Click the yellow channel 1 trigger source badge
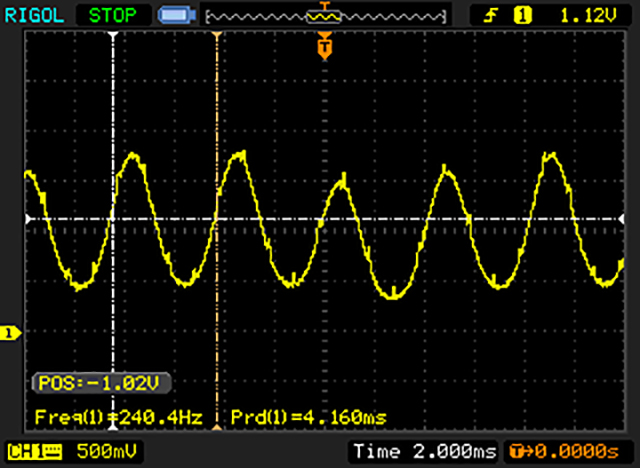This screenshot has width=640, height=468. click(522, 16)
